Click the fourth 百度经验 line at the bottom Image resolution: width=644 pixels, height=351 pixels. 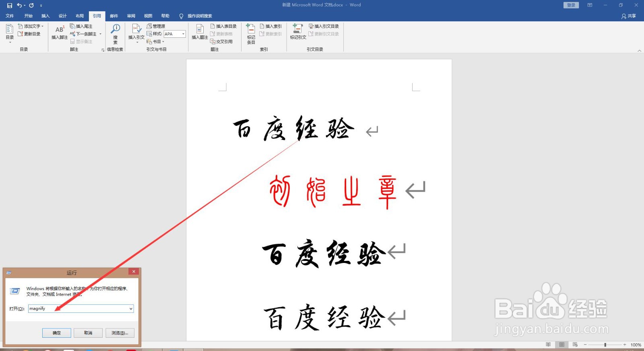coord(324,317)
